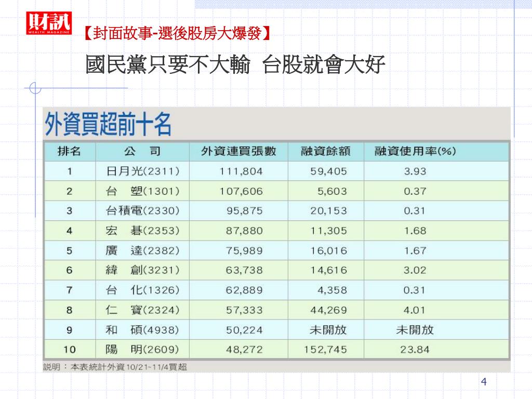Select company cell 台塑(1301)
This screenshot has height=399, width=532.
tap(142, 191)
